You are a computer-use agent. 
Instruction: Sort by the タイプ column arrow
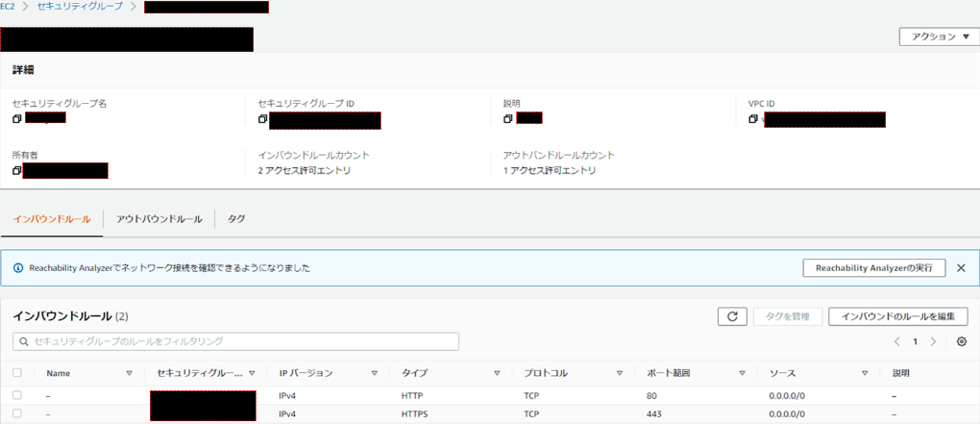click(x=497, y=373)
